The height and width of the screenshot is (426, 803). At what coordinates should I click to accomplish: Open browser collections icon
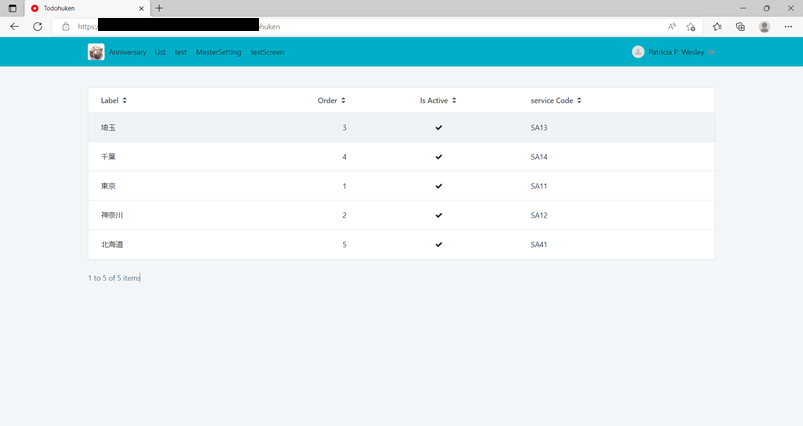(740, 27)
